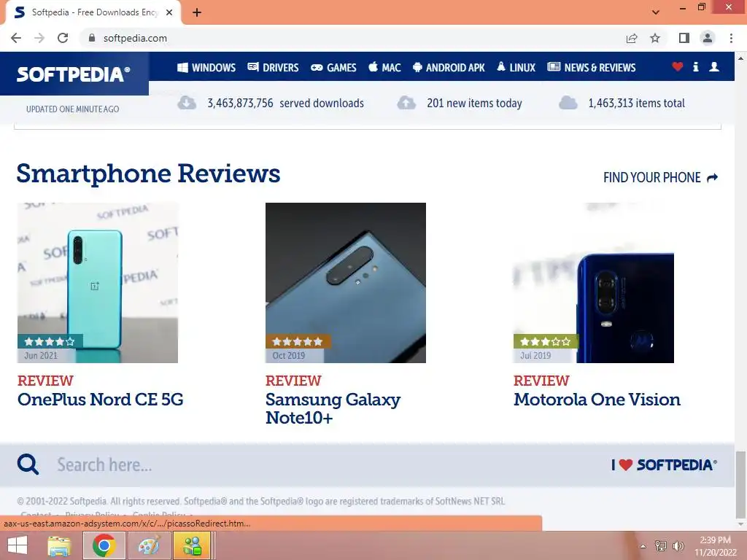Click the search magnifier icon

tap(28, 464)
